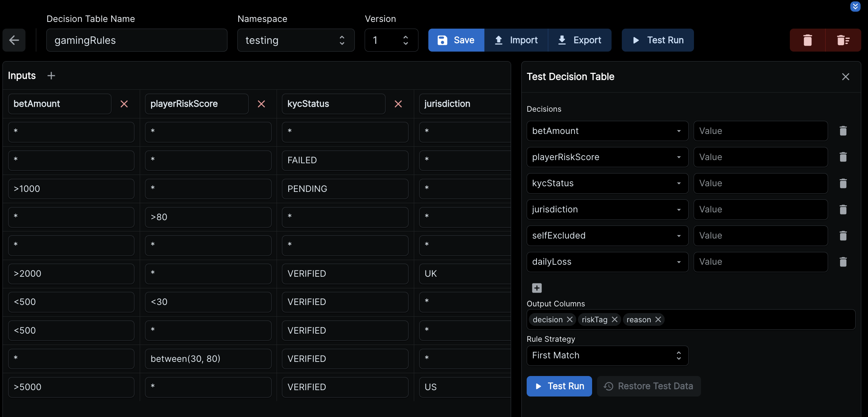The width and height of the screenshot is (868, 417).
Task: Add a new input column with plus icon
Action: click(51, 76)
